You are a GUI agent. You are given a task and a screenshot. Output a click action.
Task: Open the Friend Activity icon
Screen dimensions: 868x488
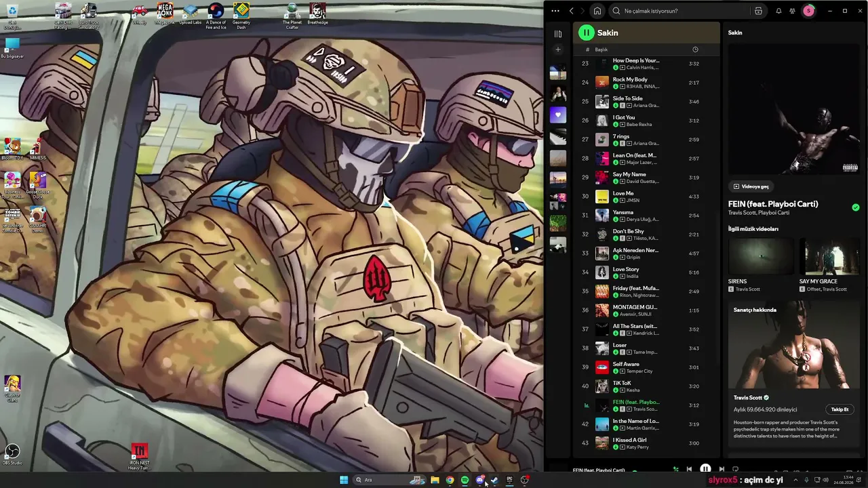point(793,11)
